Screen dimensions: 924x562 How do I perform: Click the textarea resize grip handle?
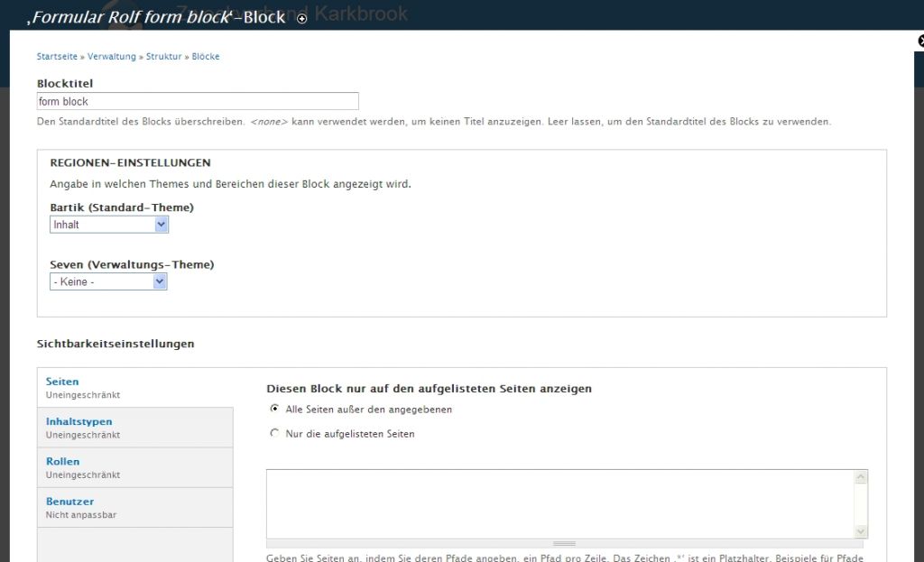(x=564, y=544)
